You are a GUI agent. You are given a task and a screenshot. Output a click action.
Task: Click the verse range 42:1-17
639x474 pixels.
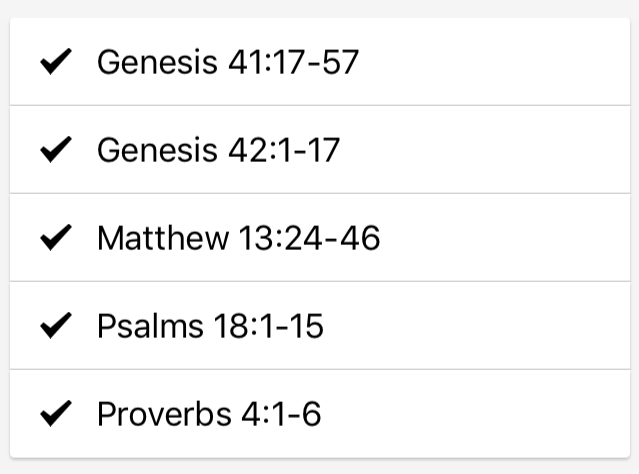click(x=284, y=150)
